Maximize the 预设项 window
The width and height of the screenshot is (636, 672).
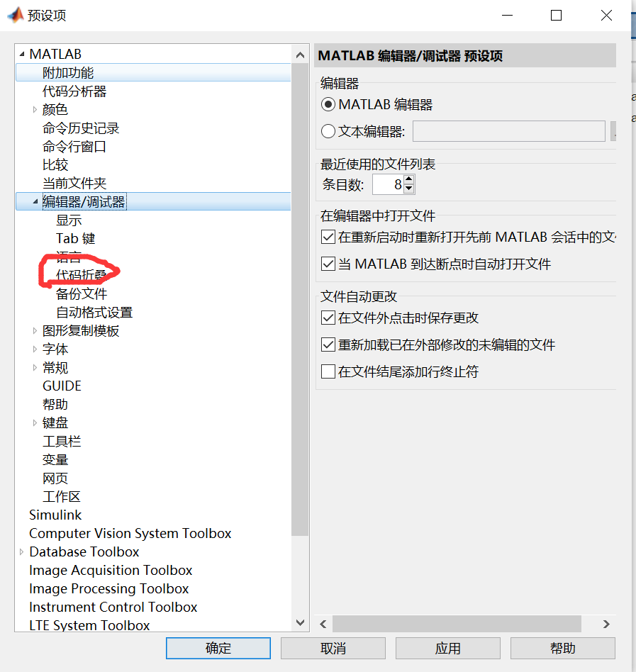(x=557, y=16)
